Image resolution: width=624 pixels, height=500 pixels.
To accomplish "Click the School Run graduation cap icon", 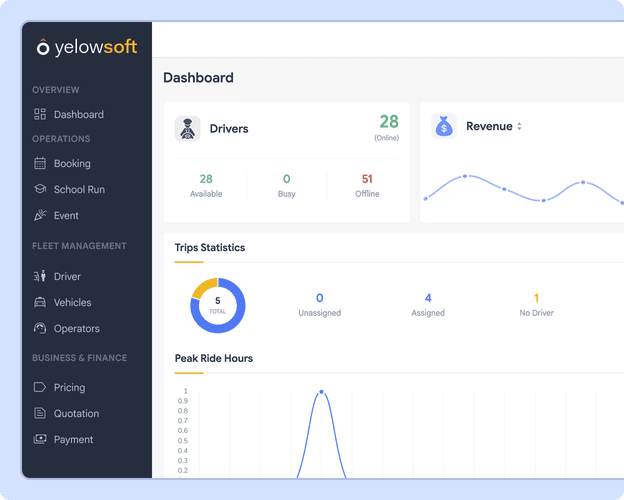I will (x=40, y=189).
